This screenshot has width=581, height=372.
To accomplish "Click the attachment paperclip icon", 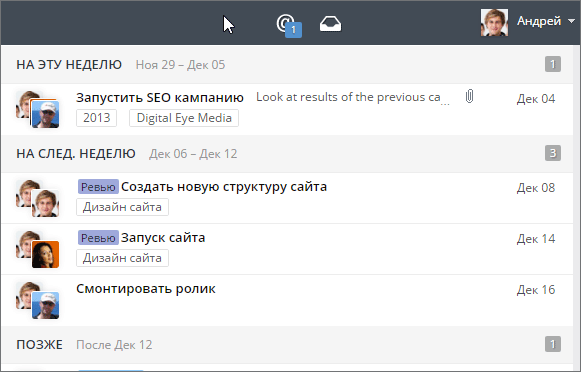I will click(469, 96).
